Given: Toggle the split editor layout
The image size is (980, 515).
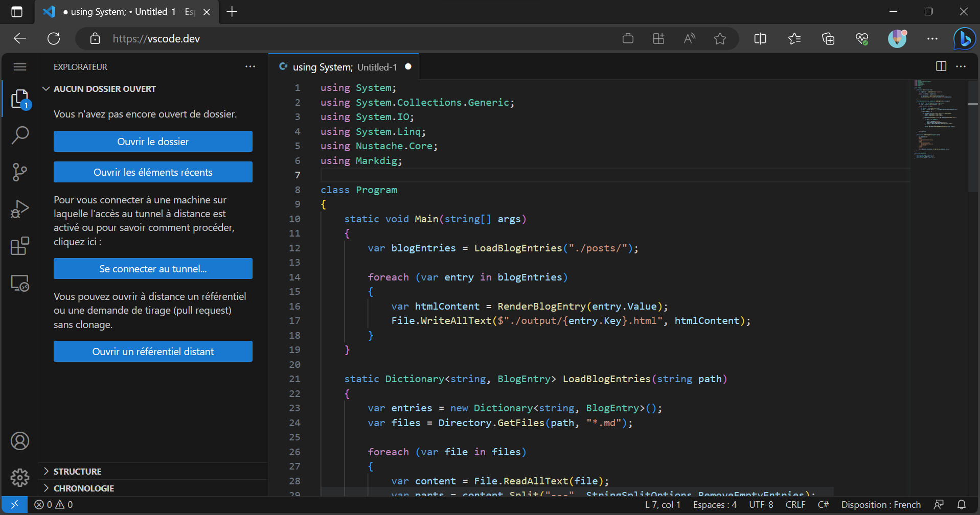Looking at the screenshot, I should [941, 66].
